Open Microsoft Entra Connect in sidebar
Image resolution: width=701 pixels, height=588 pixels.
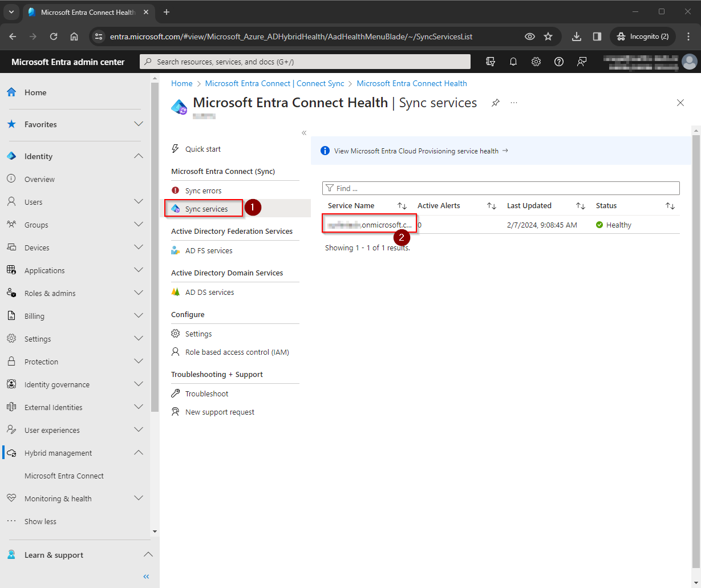(64, 476)
